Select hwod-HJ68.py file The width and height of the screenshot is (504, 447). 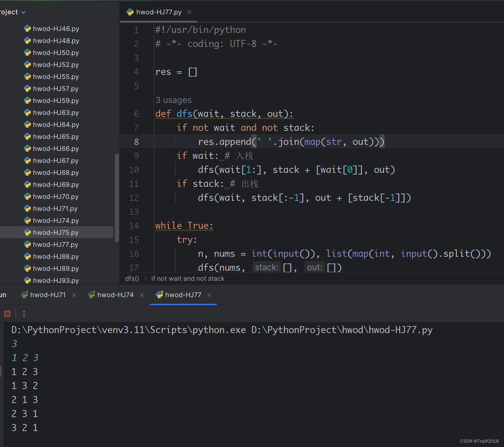pos(56,173)
